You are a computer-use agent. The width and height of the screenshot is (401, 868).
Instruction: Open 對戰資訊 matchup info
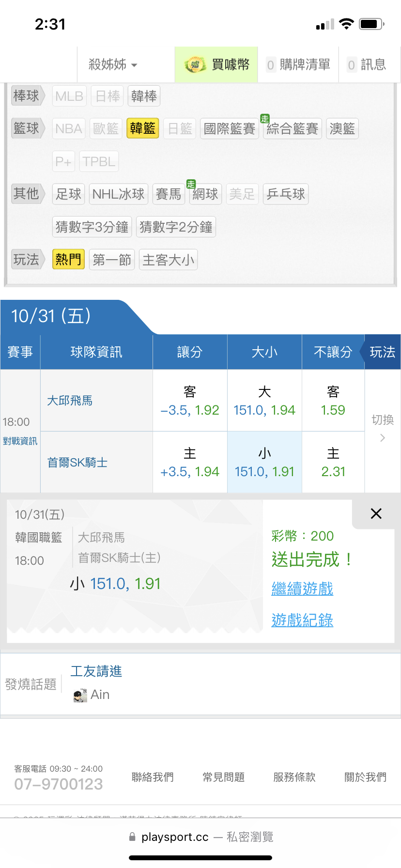click(20, 441)
